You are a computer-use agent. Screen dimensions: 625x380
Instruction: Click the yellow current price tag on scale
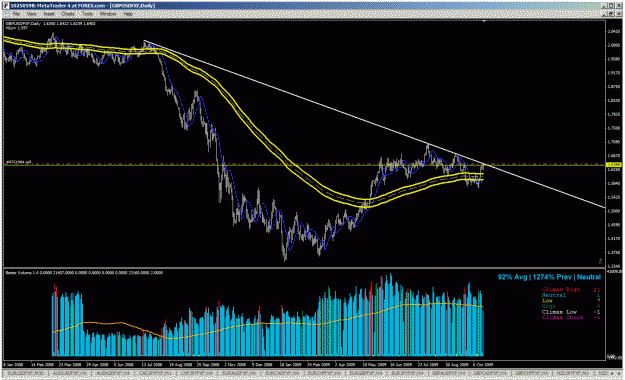(x=613, y=164)
